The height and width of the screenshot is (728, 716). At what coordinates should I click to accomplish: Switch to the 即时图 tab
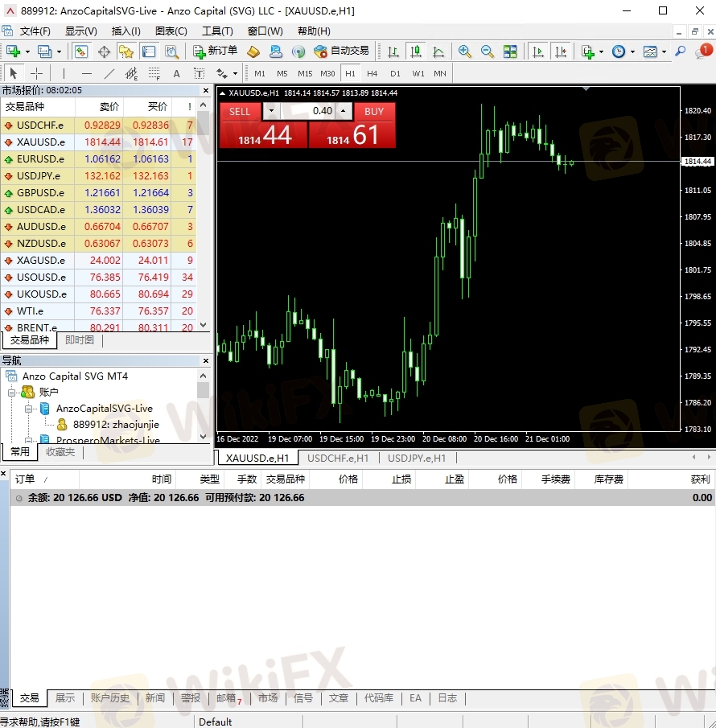point(80,339)
